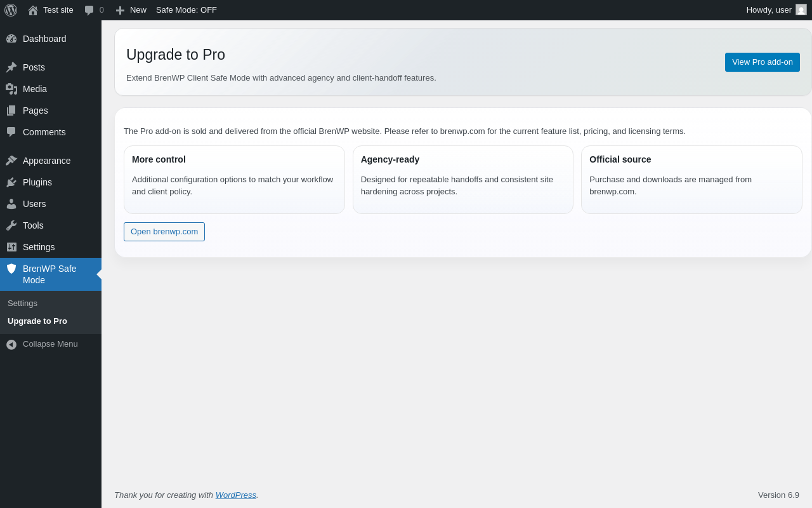
Task: Open the Settings submenu item under BrenWP
Action: [23, 304]
